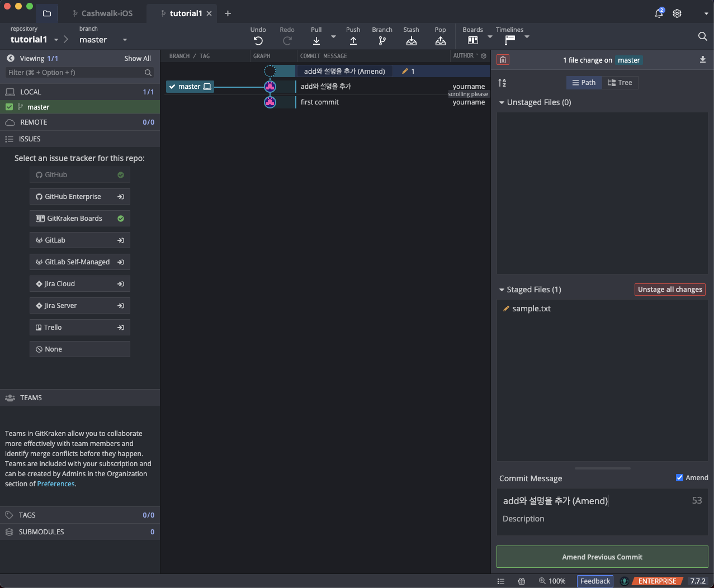
Task: Open a new tab with plus button
Action: tap(228, 13)
